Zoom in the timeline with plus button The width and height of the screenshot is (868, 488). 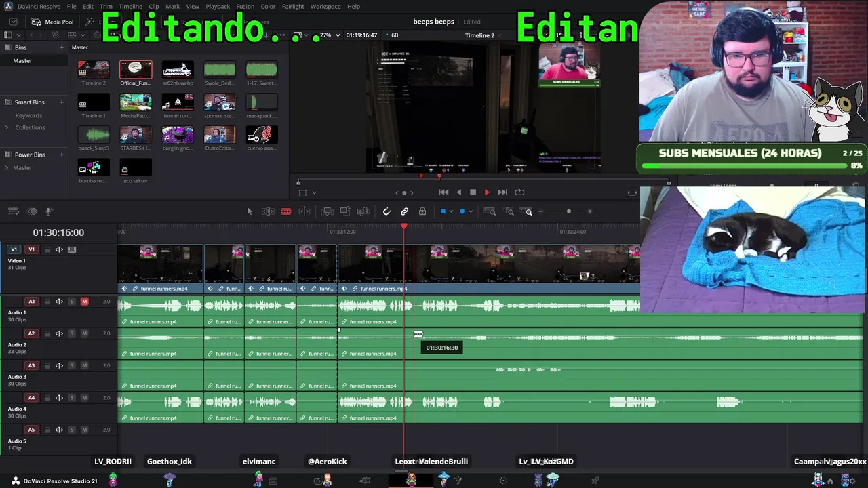(x=589, y=211)
